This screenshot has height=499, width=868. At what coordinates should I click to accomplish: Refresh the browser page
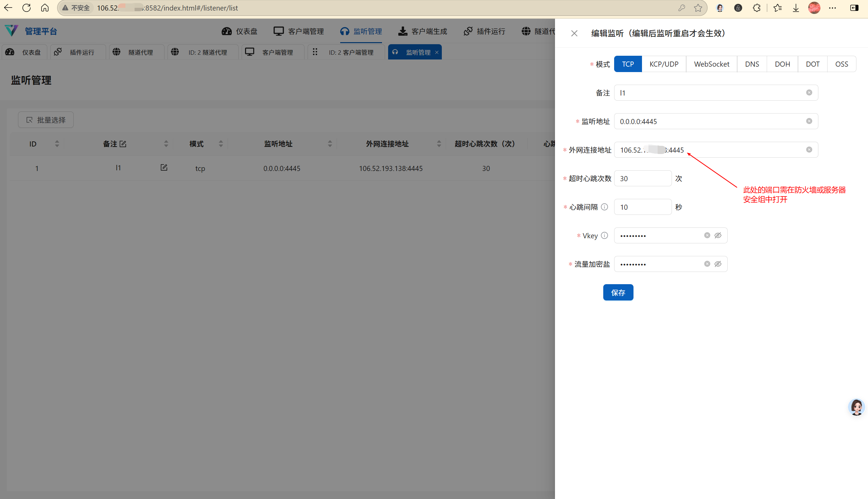pyautogui.click(x=27, y=8)
